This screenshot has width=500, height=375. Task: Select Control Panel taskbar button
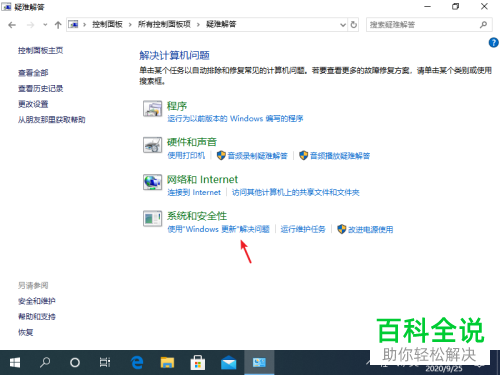(259, 362)
